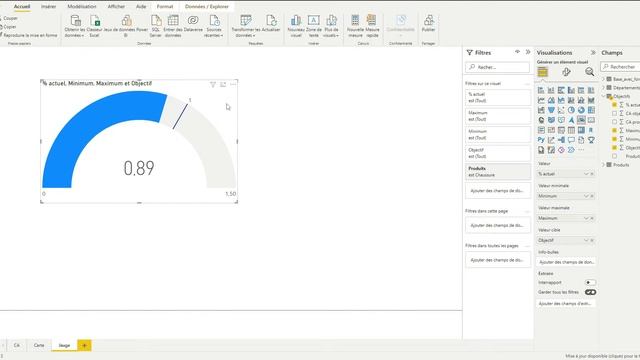Choose the Python visual icon
Image resolution: width=640 pixels, height=360 pixels.
[541, 140]
